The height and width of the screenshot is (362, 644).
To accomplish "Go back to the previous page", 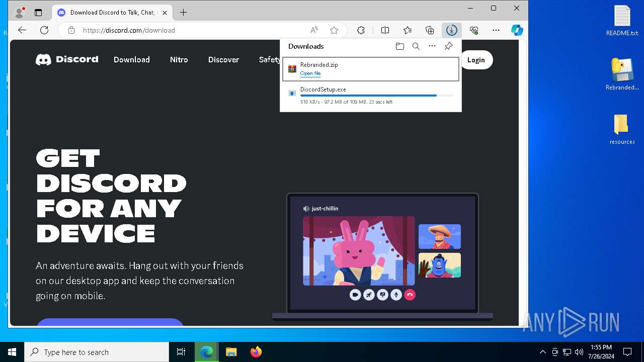I will pyautogui.click(x=22, y=30).
